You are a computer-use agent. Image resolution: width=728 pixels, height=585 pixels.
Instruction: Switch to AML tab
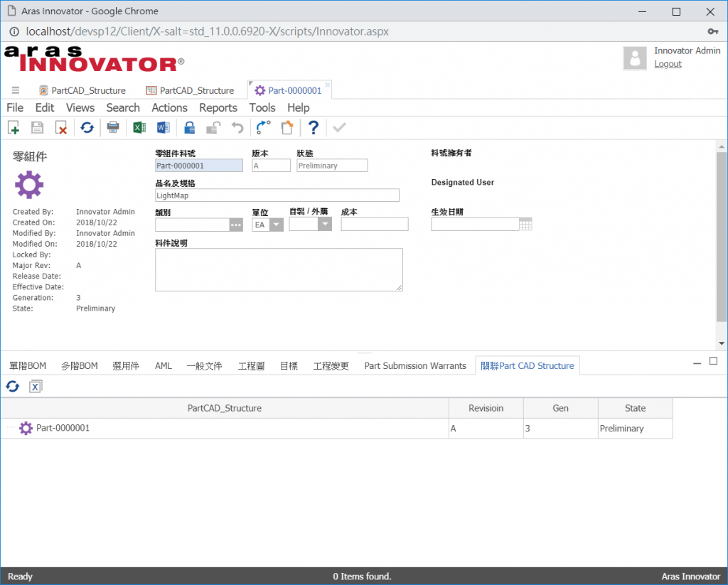coord(164,366)
